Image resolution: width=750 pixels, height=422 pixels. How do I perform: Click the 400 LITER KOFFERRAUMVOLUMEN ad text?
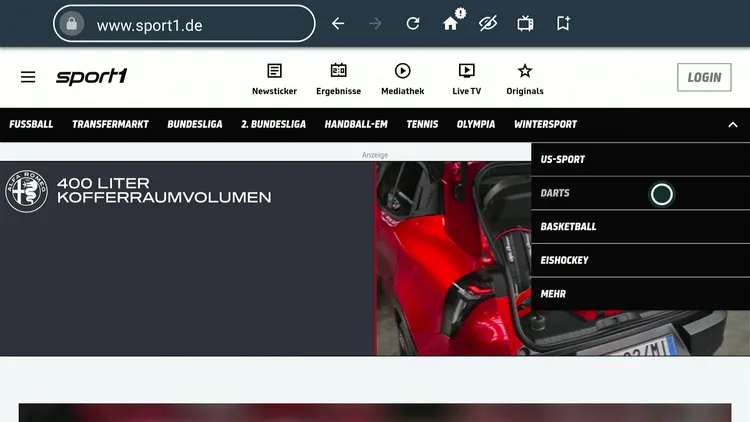[x=164, y=190]
